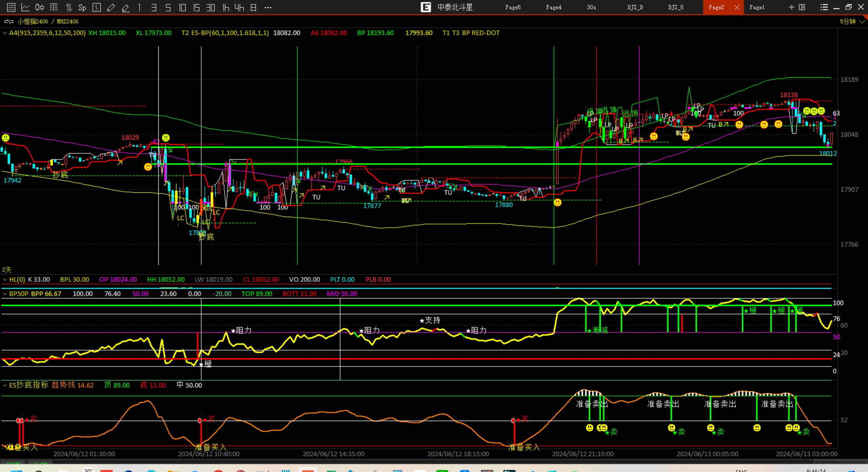Click the HL(0) indicator name
This screenshot has width=868, height=472.
pyautogui.click(x=17, y=279)
